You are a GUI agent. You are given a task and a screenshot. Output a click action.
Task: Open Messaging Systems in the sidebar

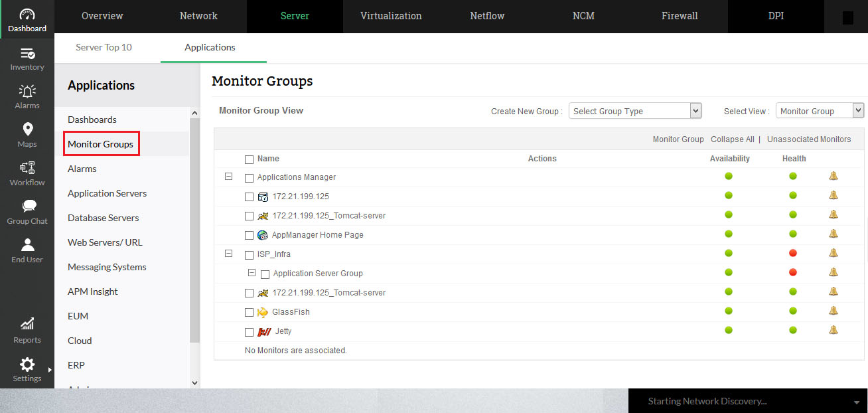[107, 267]
